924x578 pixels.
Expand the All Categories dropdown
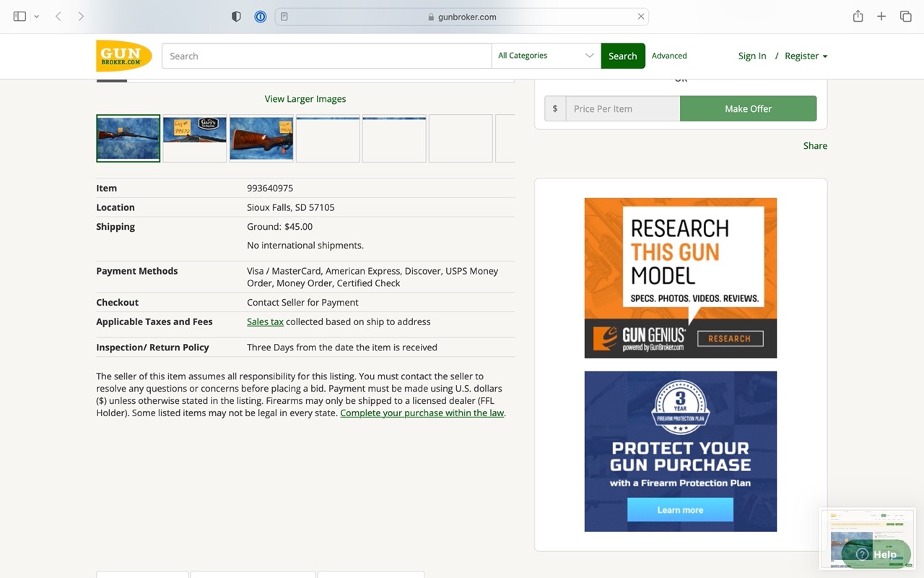click(546, 56)
